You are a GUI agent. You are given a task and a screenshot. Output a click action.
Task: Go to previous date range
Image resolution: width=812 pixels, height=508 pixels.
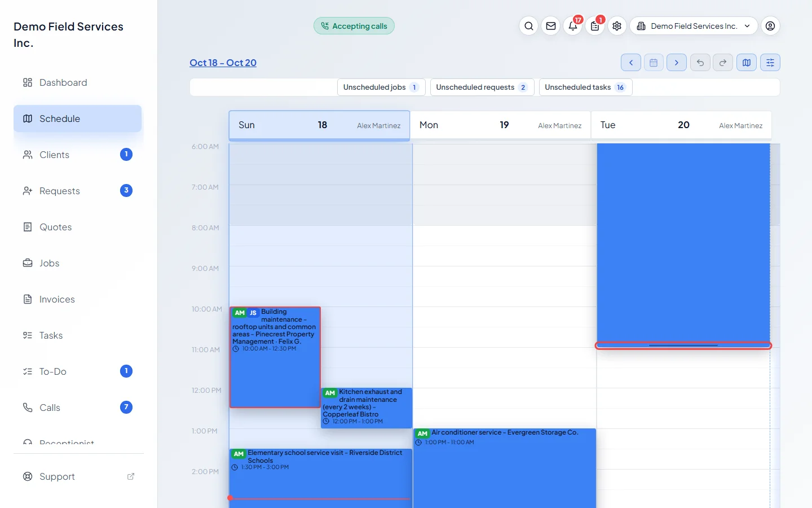point(631,63)
